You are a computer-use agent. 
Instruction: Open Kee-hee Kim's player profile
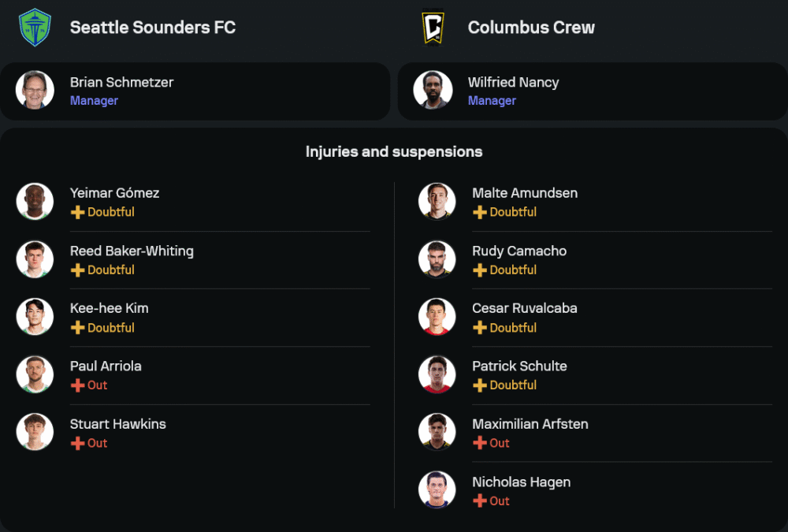click(x=109, y=308)
